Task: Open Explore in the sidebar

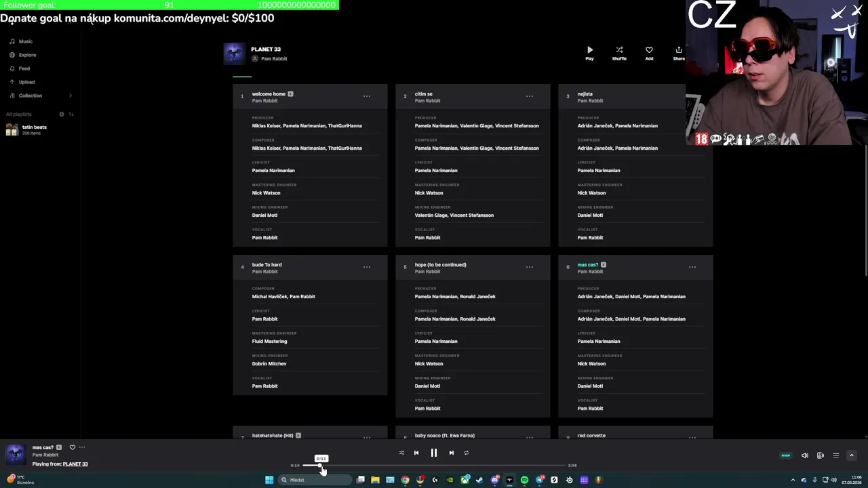Action: [22, 55]
